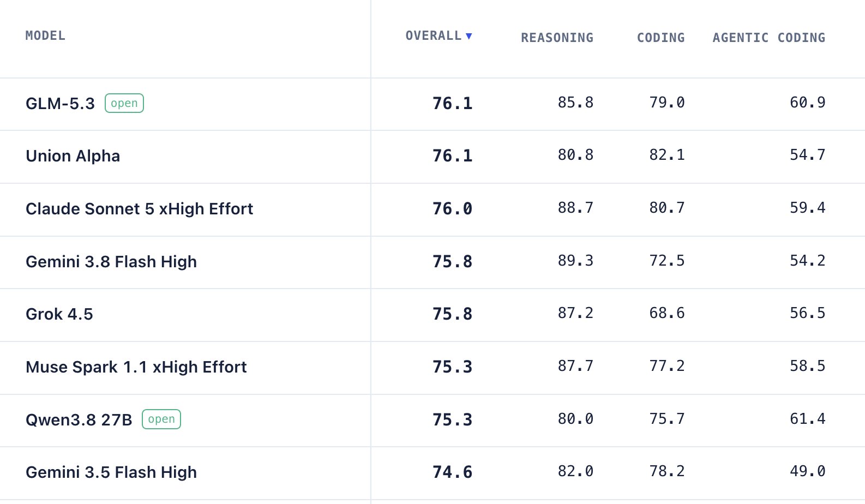Viewport: 865px width, 504px height.
Task: Open the Grok 4.5 model entry
Action: tap(59, 314)
